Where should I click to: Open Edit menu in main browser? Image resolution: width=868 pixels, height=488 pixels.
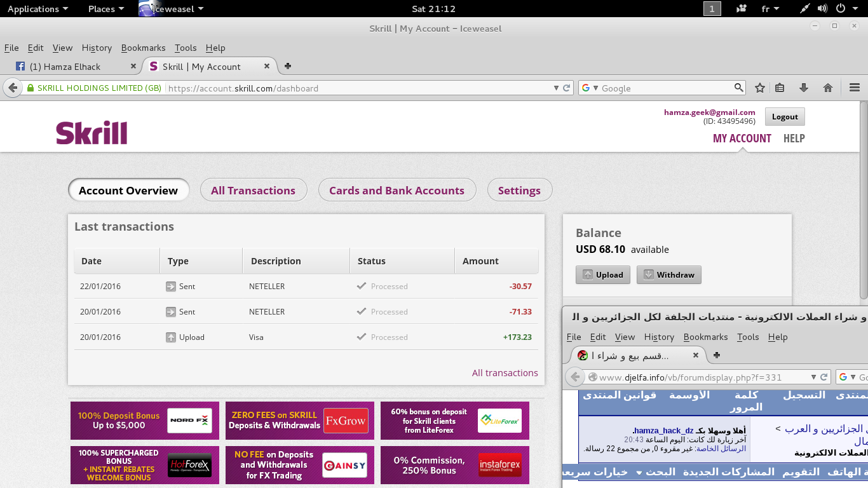[36, 48]
